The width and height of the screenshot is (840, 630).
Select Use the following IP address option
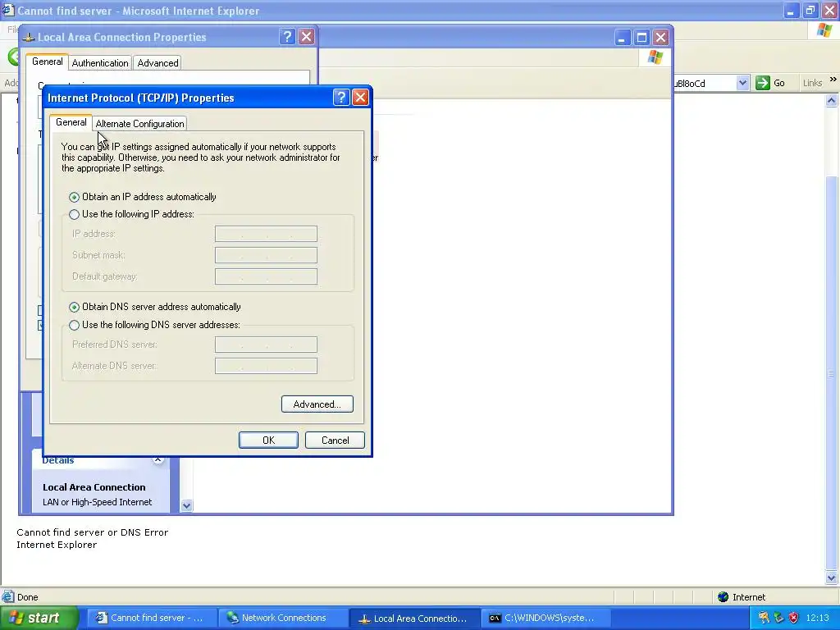(x=74, y=214)
